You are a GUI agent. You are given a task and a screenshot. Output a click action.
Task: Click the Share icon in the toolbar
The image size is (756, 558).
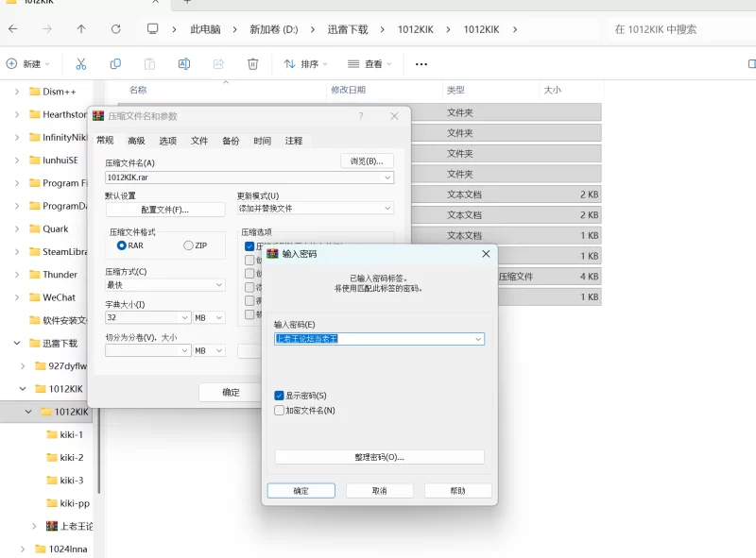coord(219,63)
